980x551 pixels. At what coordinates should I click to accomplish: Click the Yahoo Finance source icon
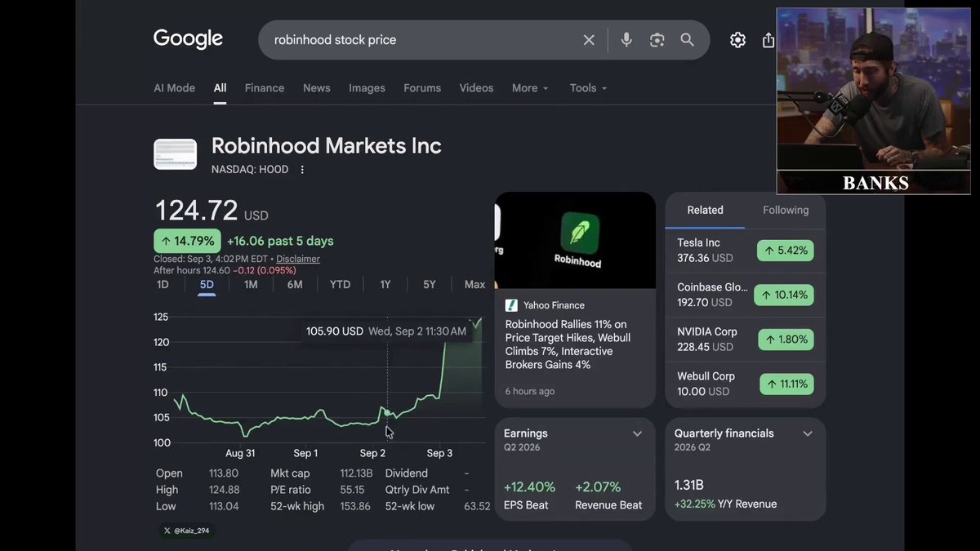coord(511,305)
